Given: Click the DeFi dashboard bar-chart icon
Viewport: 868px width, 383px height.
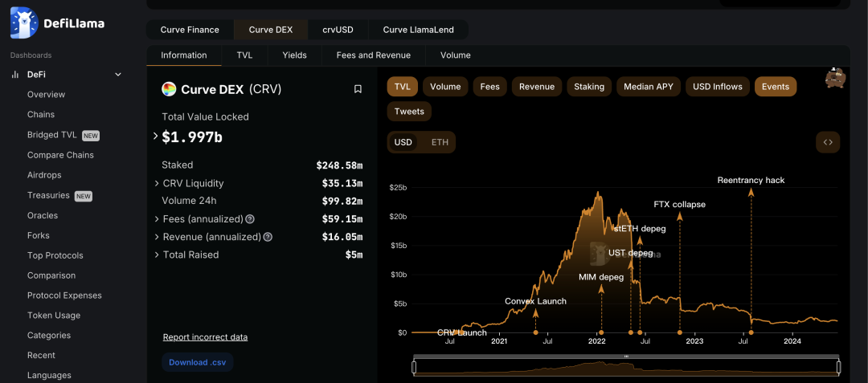Looking at the screenshot, I should point(15,75).
